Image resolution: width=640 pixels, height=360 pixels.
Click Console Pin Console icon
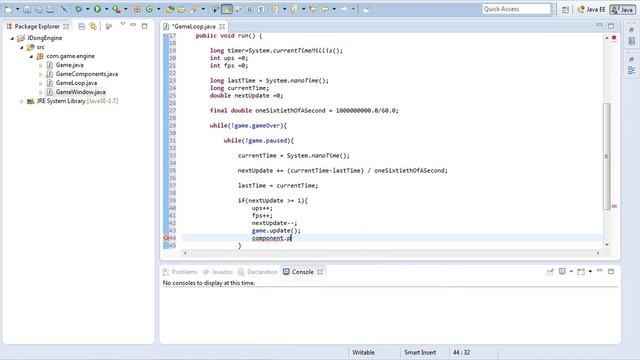tap(550, 272)
